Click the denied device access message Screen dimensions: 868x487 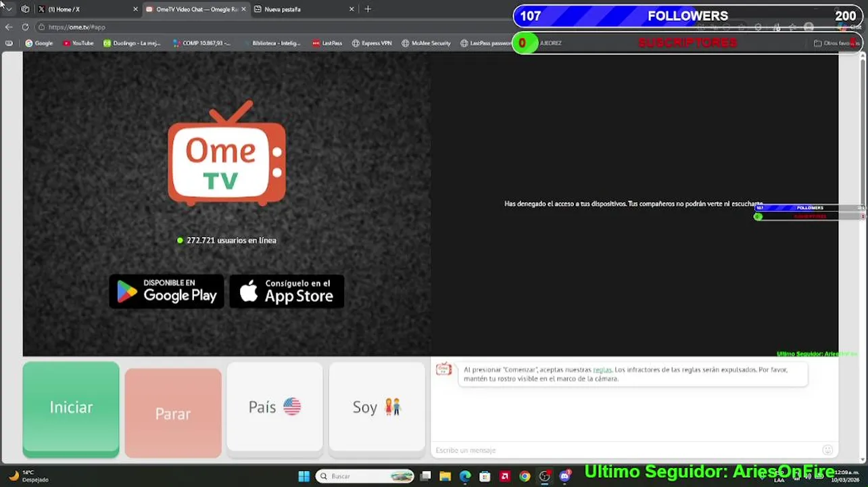[633, 204]
